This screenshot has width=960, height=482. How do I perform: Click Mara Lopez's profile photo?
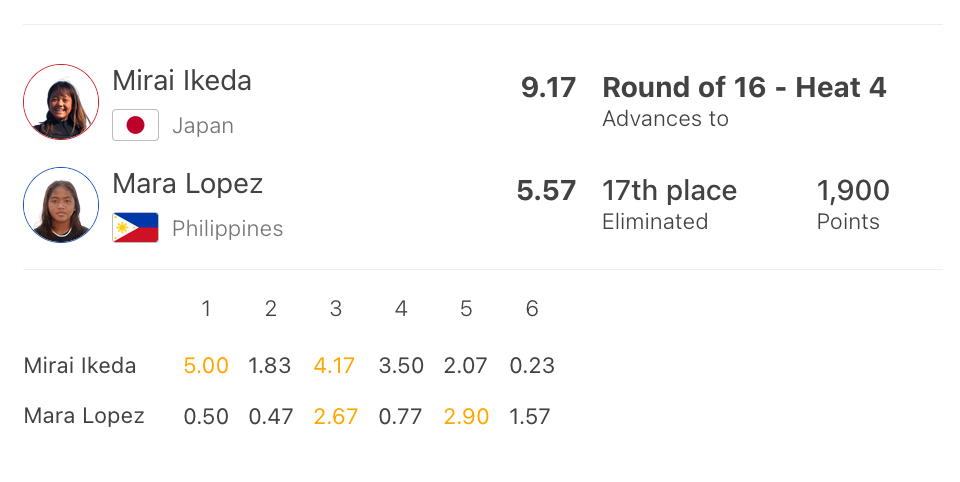point(61,205)
